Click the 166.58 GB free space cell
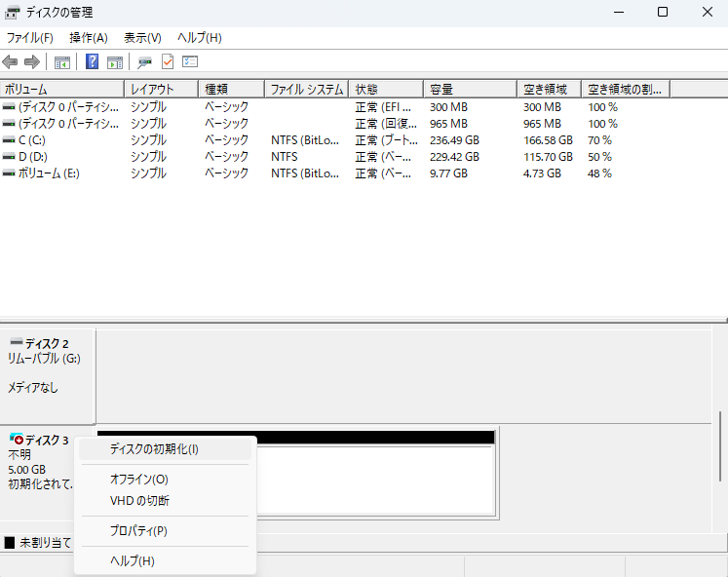The image size is (728, 577). [x=549, y=140]
